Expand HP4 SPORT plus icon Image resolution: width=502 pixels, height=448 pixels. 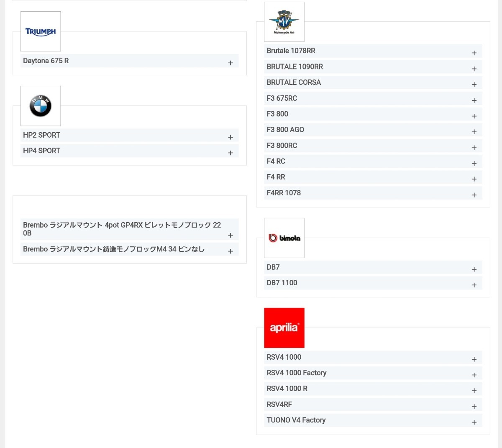[231, 153]
